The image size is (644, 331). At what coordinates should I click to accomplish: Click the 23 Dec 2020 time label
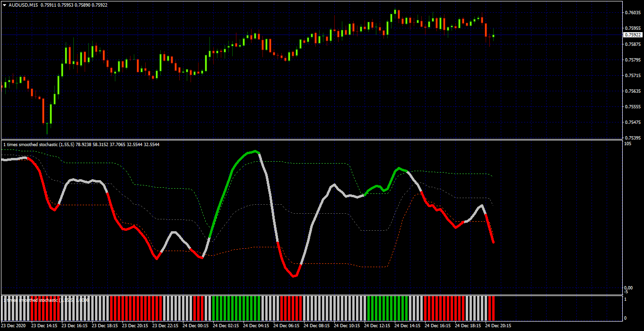[14, 326]
